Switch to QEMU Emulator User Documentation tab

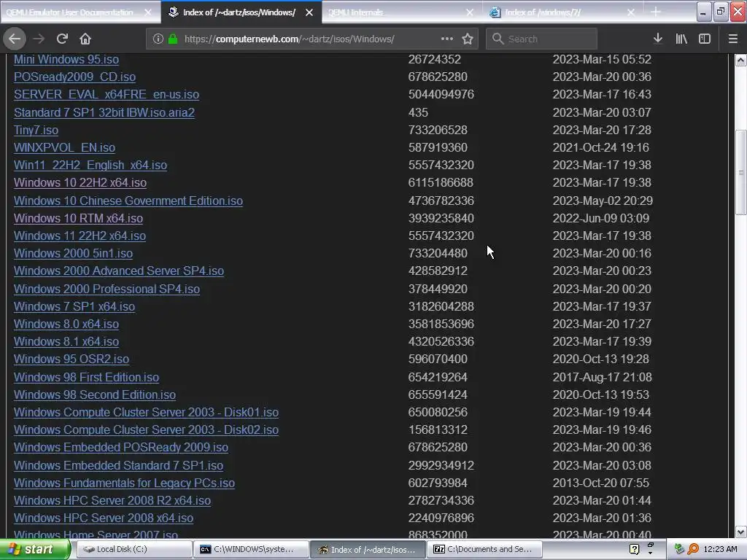pos(71,12)
